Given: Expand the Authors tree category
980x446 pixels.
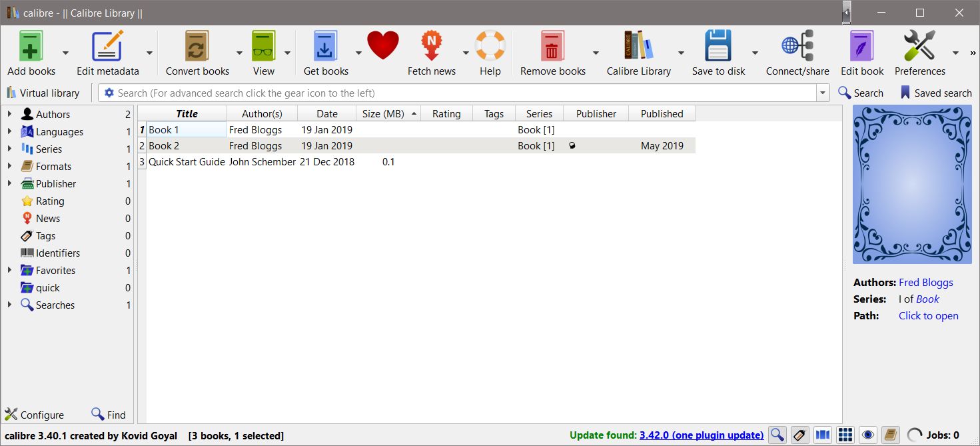Looking at the screenshot, I should [9, 114].
